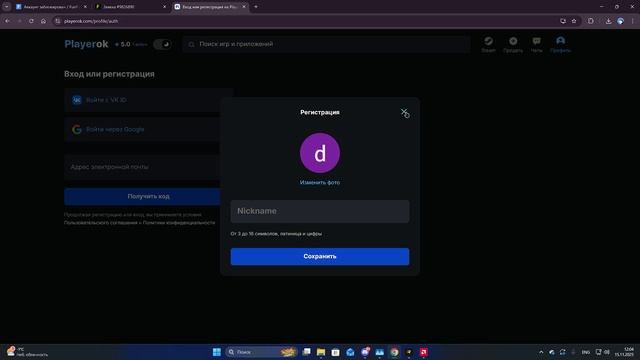Open the Чаты chat icon in the header
640x360 pixels.
pos(536,44)
